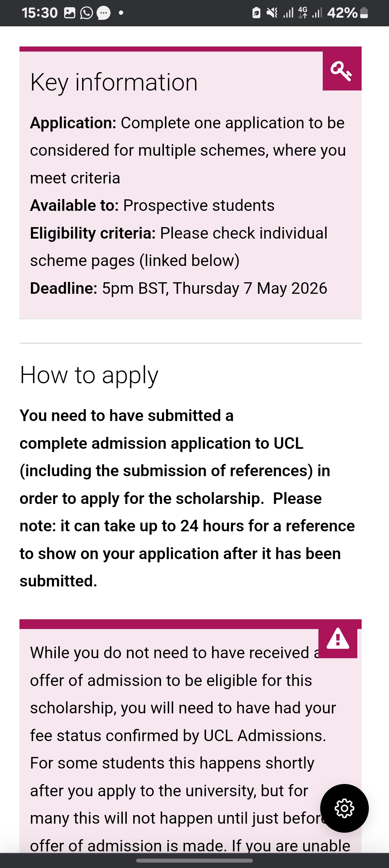
Task: Tap the image notification icon in status bar
Action: [x=70, y=13]
